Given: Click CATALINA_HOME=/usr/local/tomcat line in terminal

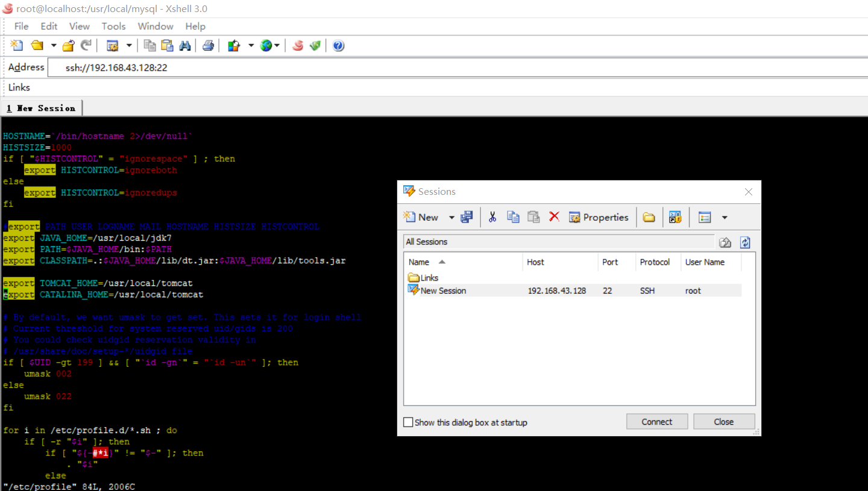Looking at the screenshot, I should 103,295.
